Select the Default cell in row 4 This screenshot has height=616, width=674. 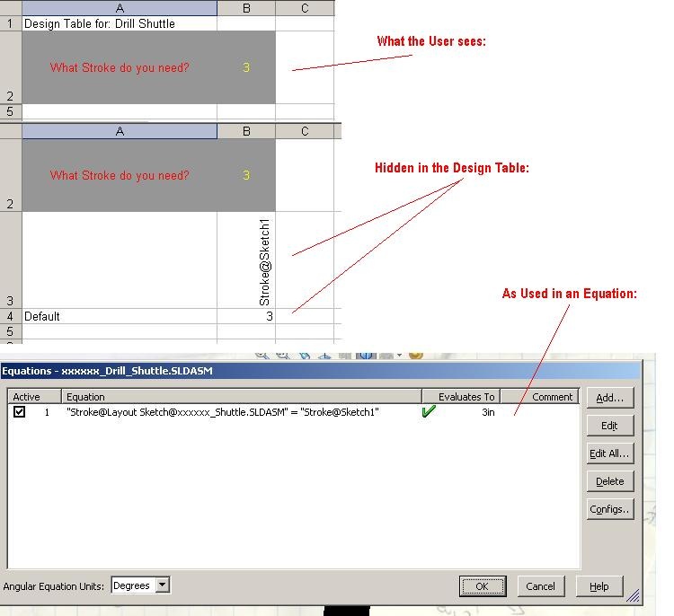[x=120, y=317]
